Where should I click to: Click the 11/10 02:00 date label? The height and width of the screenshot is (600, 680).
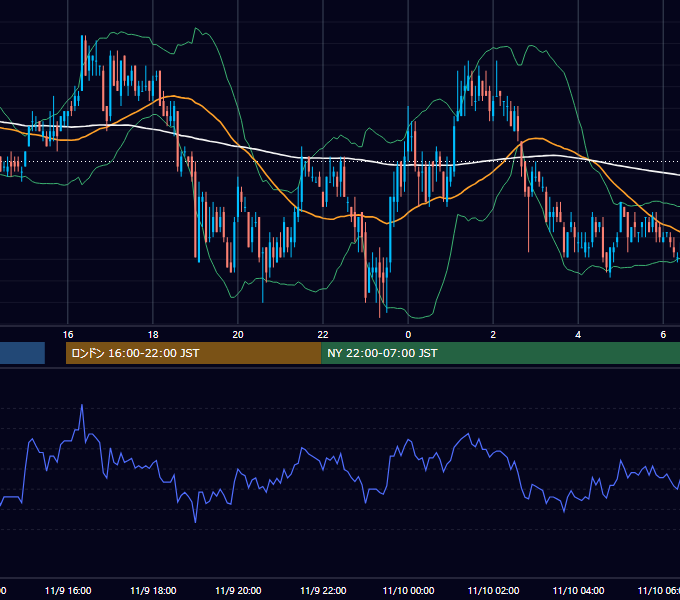(493, 590)
